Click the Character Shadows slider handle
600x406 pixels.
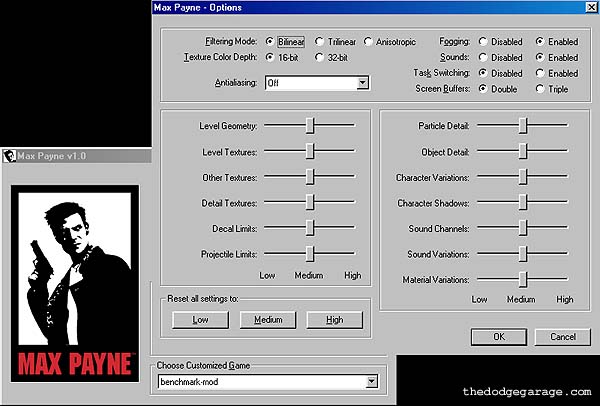pos(523,202)
